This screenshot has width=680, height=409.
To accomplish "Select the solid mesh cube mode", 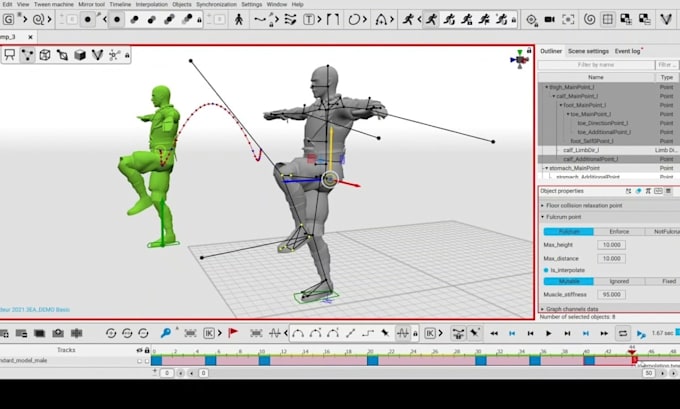I will click(80, 55).
